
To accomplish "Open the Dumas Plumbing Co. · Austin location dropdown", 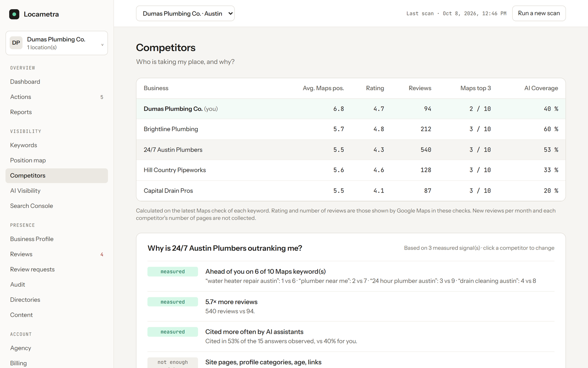I will (185, 14).
